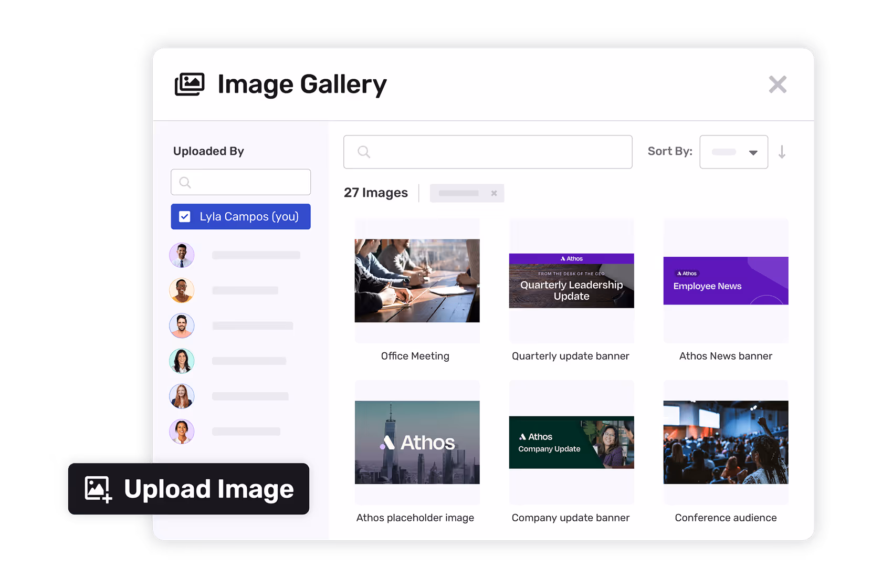
Task: Focus the Uploaded By search field
Action: [x=240, y=182]
